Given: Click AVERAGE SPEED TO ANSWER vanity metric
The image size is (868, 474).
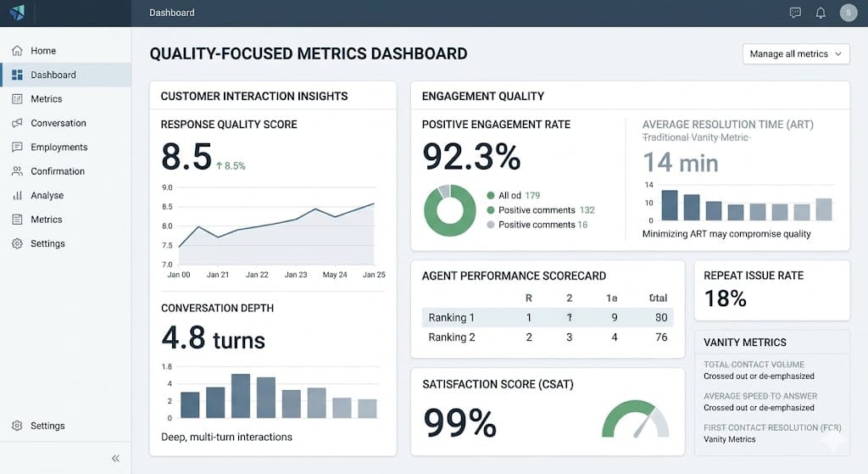Looking at the screenshot, I should (760, 396).
